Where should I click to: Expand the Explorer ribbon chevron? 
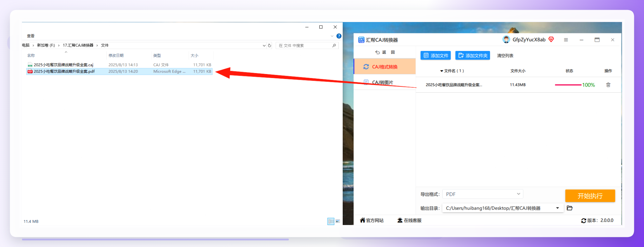(x=332, y=36)
